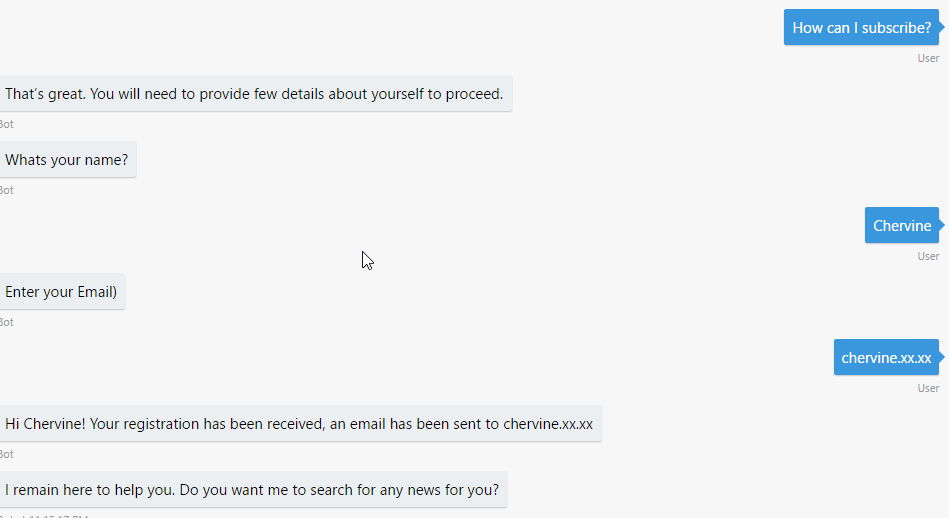This screenshot has height=518, width=949.
Task: Click the User label under the 'chervine.xx.xx' bubble
Action: tap(928, 388)
